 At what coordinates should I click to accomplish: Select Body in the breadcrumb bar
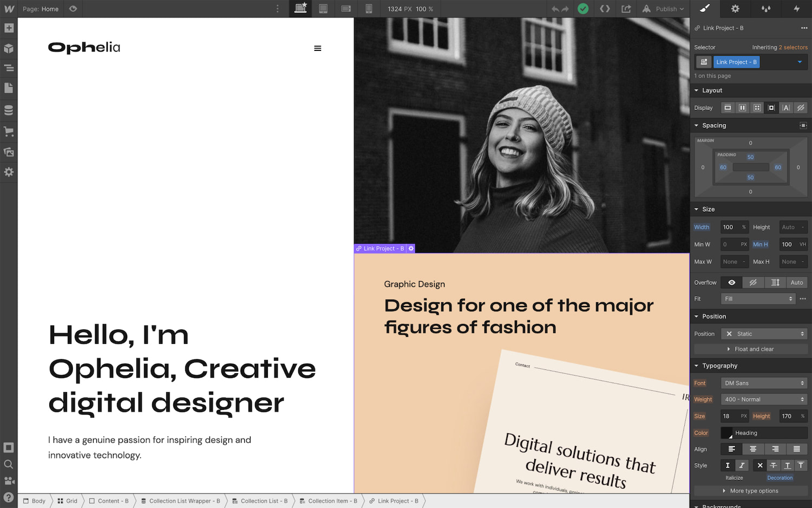coord(34,501)
